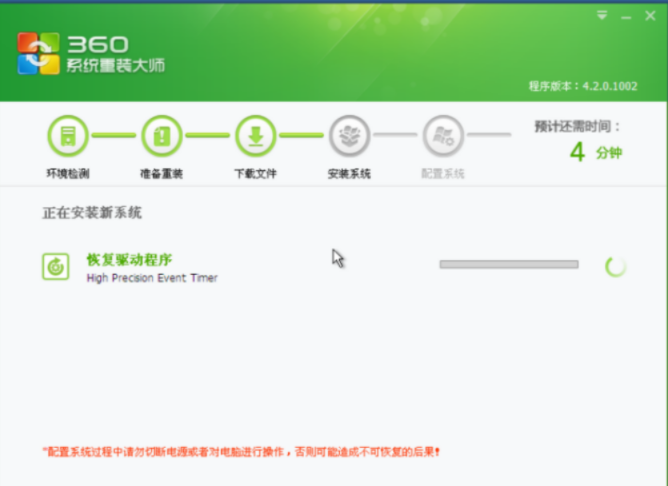Screen dimensions: 668x486
Task: Click the 正在安装新系统 heading
Action: [92, 213]
